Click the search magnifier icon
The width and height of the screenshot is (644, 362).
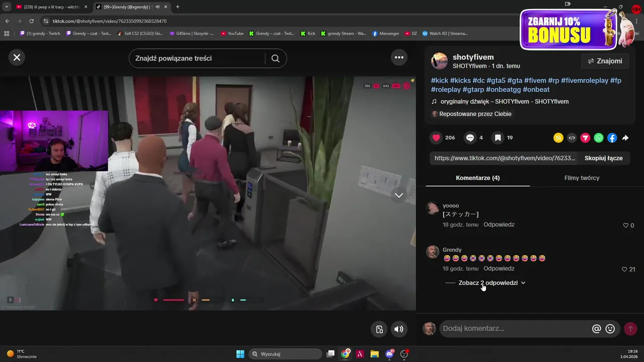[275, 58]
